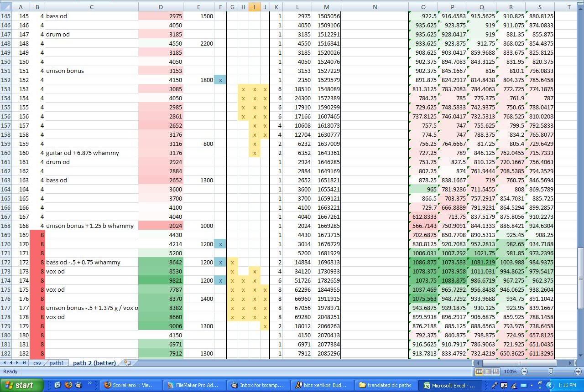Switch to Normal view in status bar

[x=479, y=371]
